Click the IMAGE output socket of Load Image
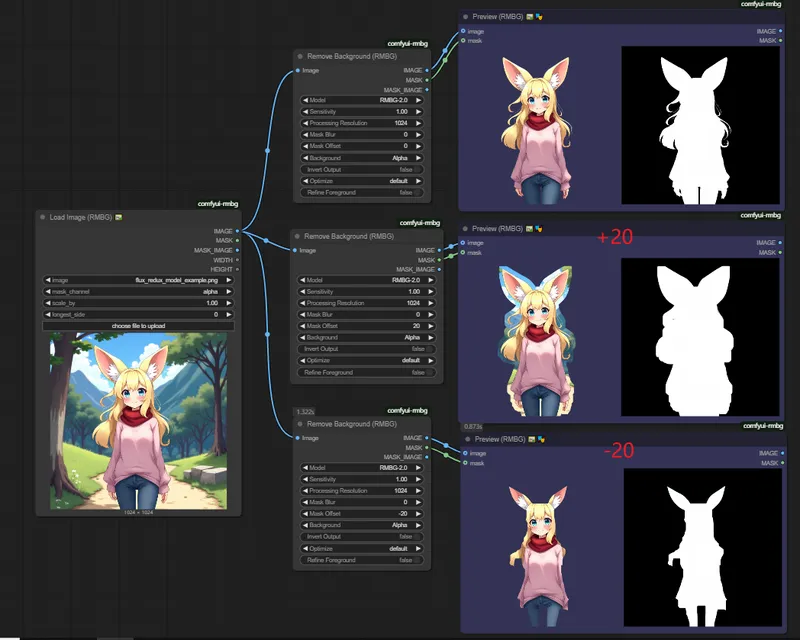Image resolution: width=800 pixels, height=640 pixels. [237, 230]
